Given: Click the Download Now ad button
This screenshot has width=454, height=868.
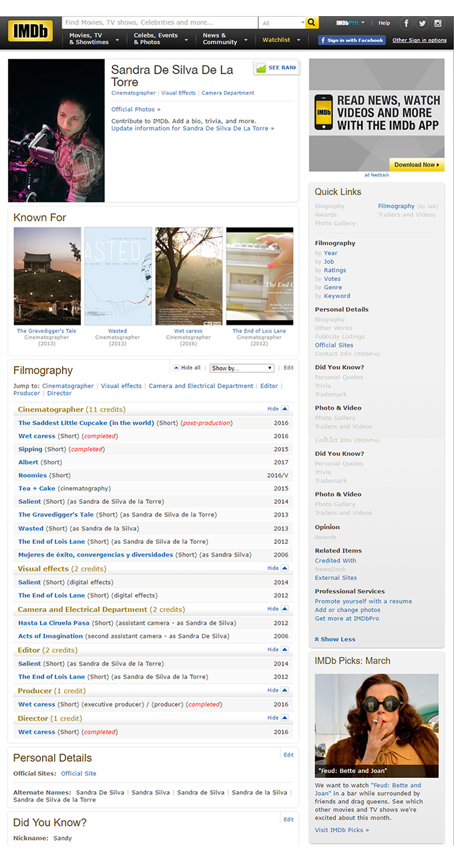Looking at the screenshot, I should point(417,164).
